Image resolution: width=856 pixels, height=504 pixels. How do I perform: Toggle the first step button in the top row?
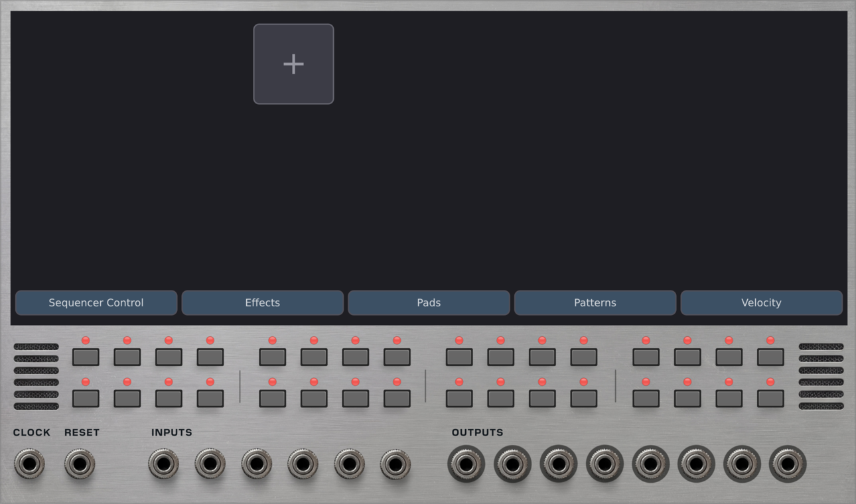85,356
